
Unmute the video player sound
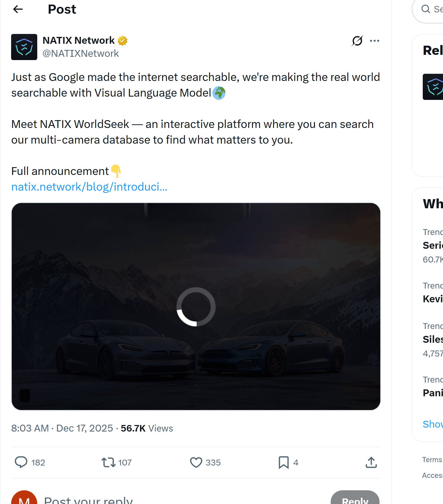[25, 396]
